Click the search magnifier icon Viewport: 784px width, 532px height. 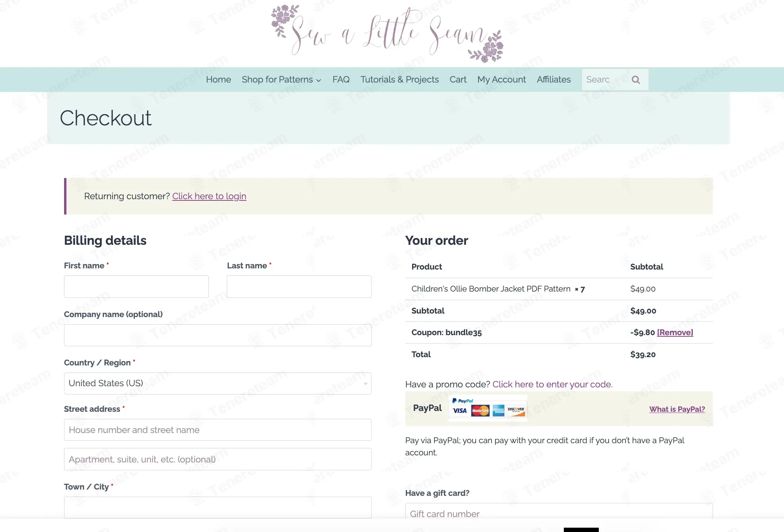[x=635, y=80]
